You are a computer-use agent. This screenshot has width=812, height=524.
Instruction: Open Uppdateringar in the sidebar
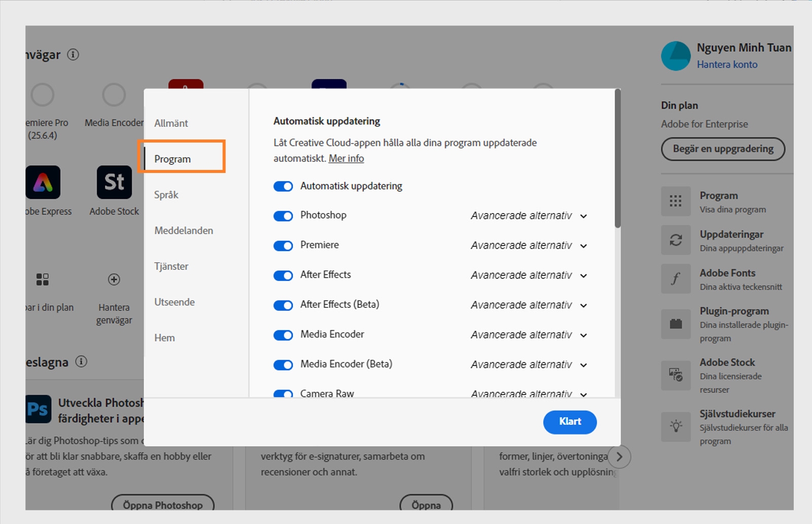[x=731, y=240]
